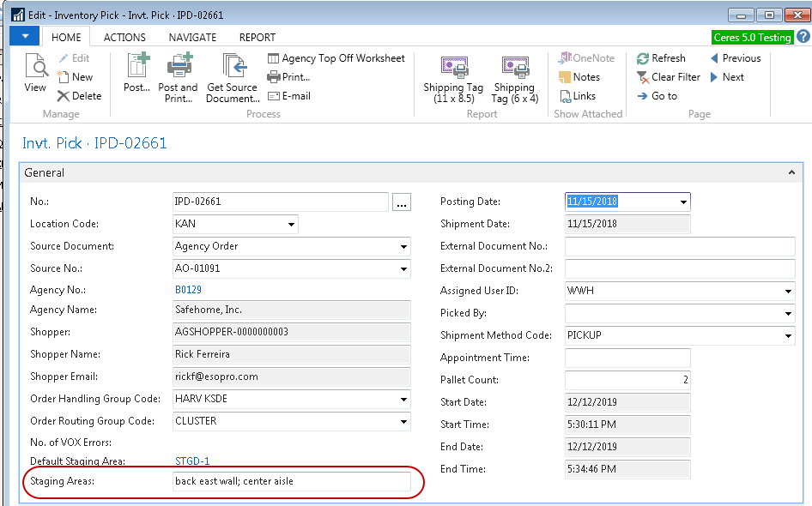Open the B0129 Agency No. link
Screen dimensions: 812x506
(188, 291)
